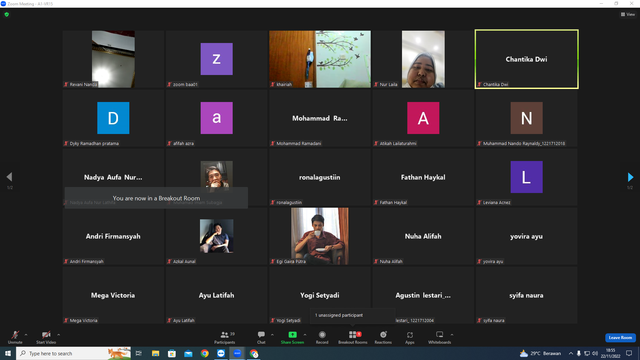The height and width of the screenshot is (360, 640).
Task: Open File Explorer from the taskbar
Action: point(156,353)
